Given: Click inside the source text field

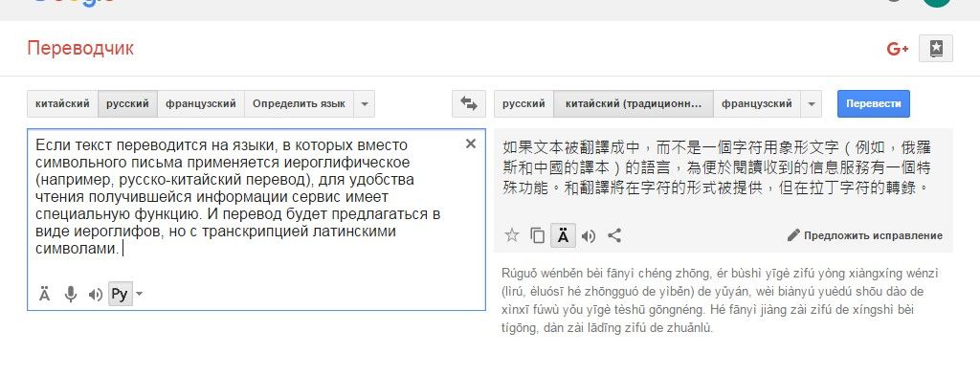Looking at the screenshot, I should [x=256, y=219].
